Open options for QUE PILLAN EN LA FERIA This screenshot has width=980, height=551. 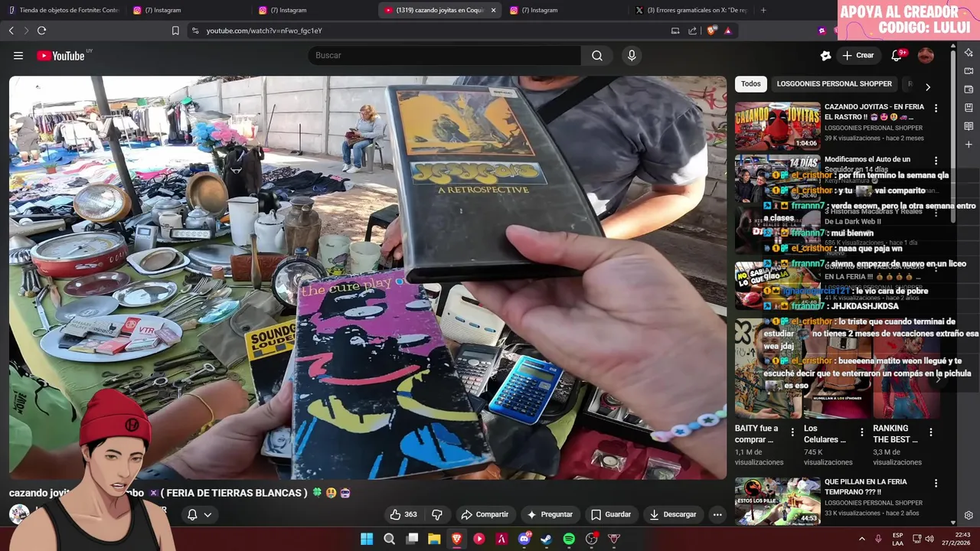pyautogui.click(x=936, y=483)
